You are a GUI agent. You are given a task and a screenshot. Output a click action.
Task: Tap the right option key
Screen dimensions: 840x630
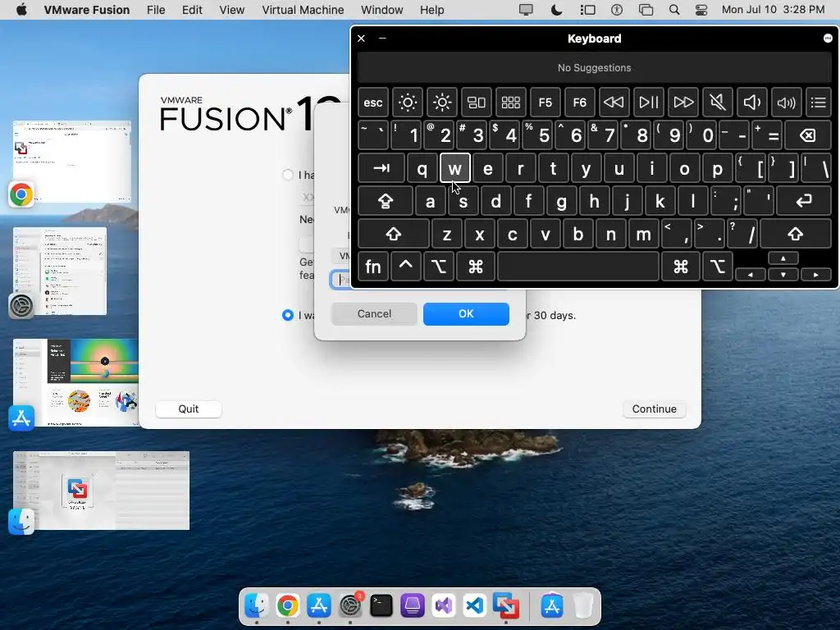pos(717,267)
